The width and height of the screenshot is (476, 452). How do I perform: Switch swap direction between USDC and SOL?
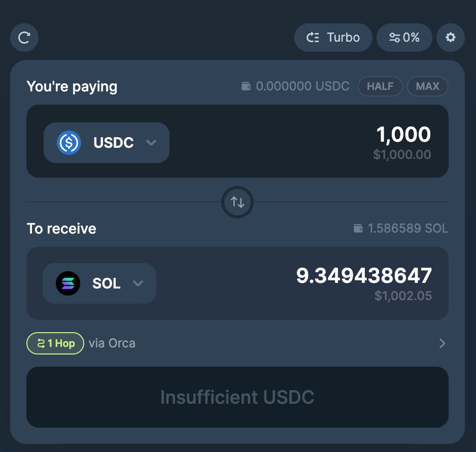[237, 202]
